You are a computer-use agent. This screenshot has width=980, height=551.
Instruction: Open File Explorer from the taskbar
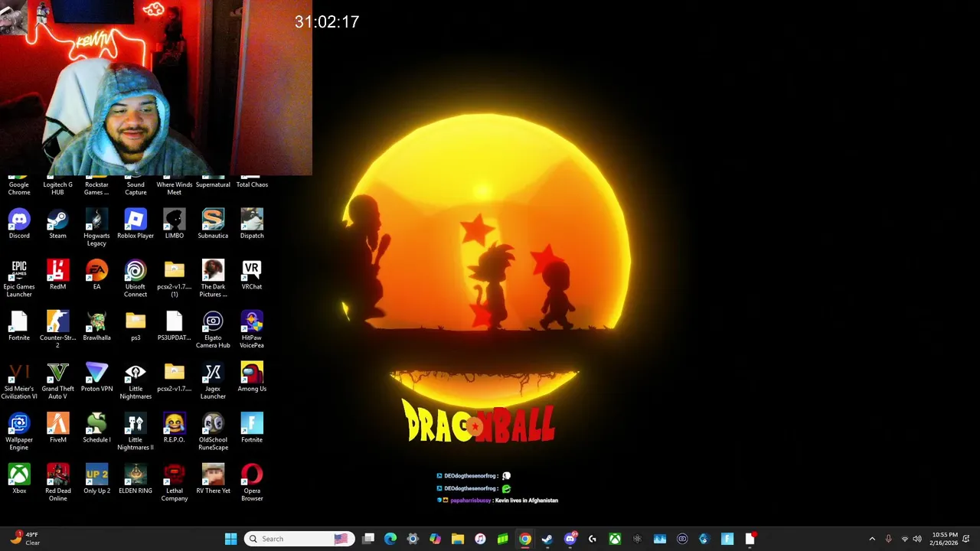pos(458,539)
